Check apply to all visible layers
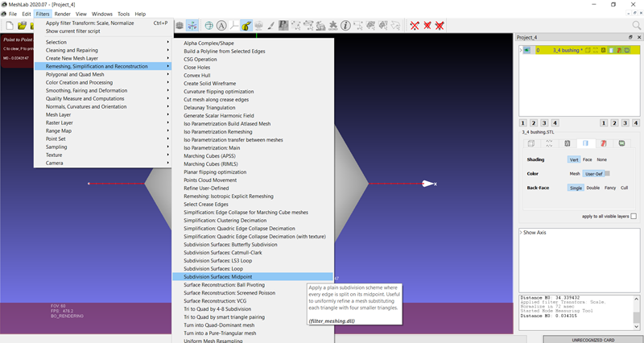This screenshot has height=343, width=644. [x=634, y=216]
